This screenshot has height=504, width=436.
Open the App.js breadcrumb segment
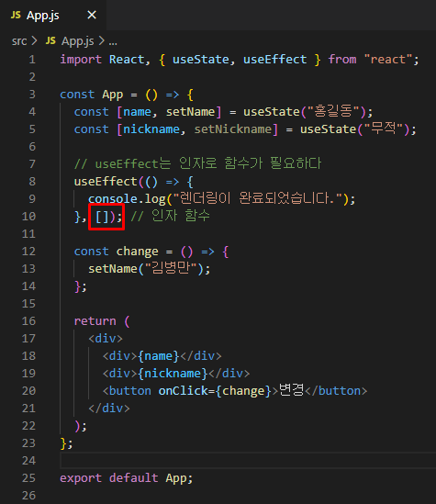coord(78,41)
